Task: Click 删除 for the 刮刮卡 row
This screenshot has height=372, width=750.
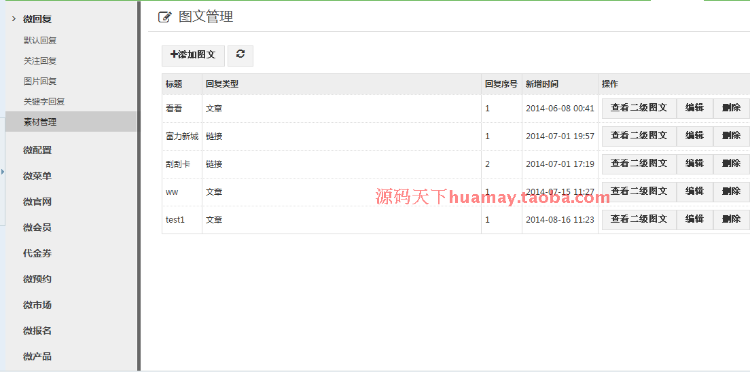Action: [731, 164]
